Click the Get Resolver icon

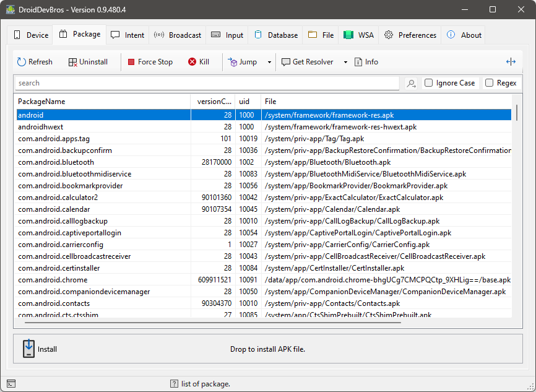[x=285, y=62]
